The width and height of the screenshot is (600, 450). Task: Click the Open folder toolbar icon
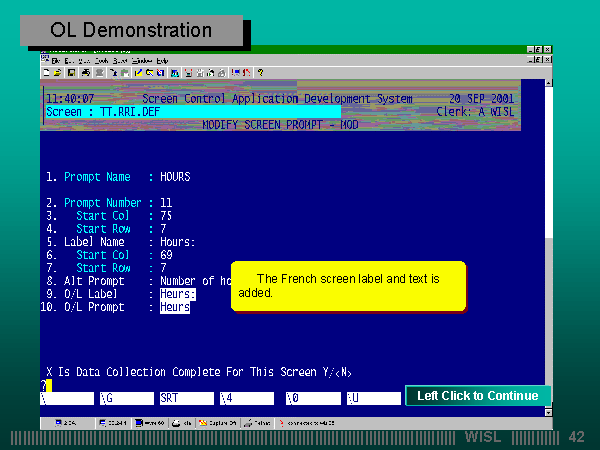click(x=58, y=72)
